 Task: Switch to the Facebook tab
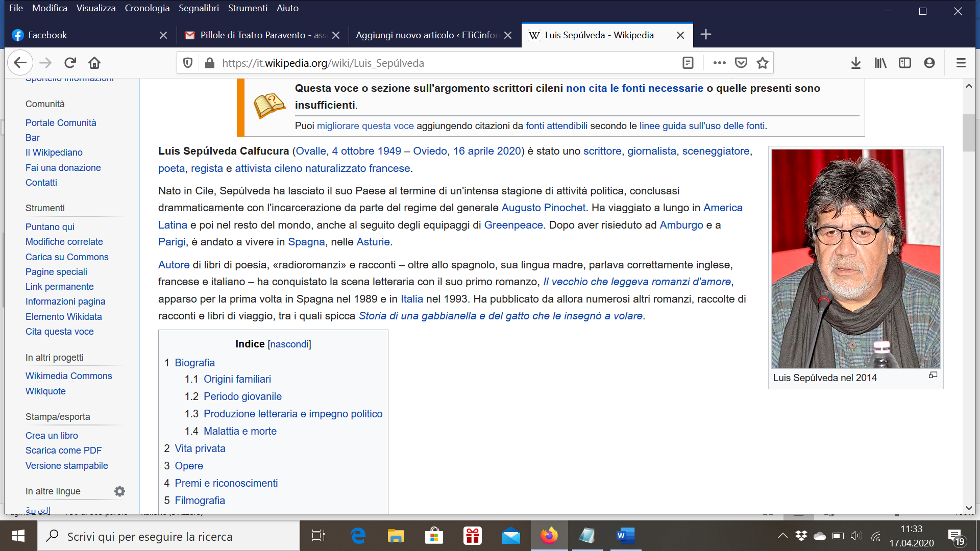tap(89, 35)
